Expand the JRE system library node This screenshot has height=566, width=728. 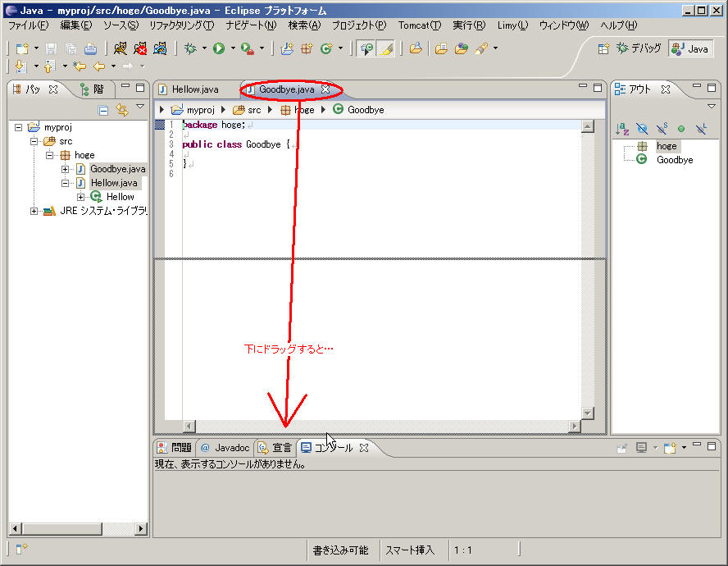[x=34, y=211]
